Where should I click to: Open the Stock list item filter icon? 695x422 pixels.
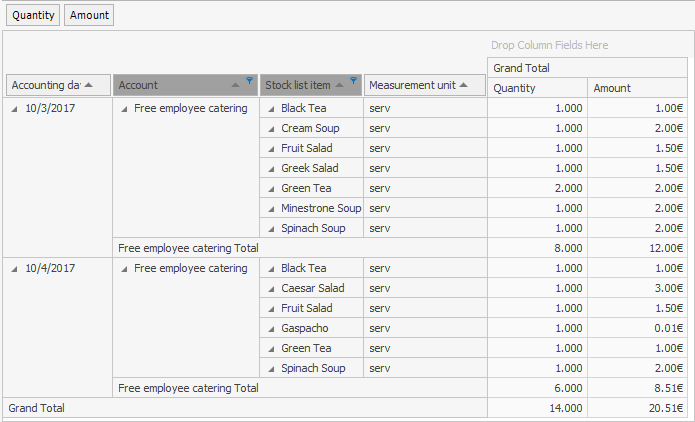pos(353,80)
